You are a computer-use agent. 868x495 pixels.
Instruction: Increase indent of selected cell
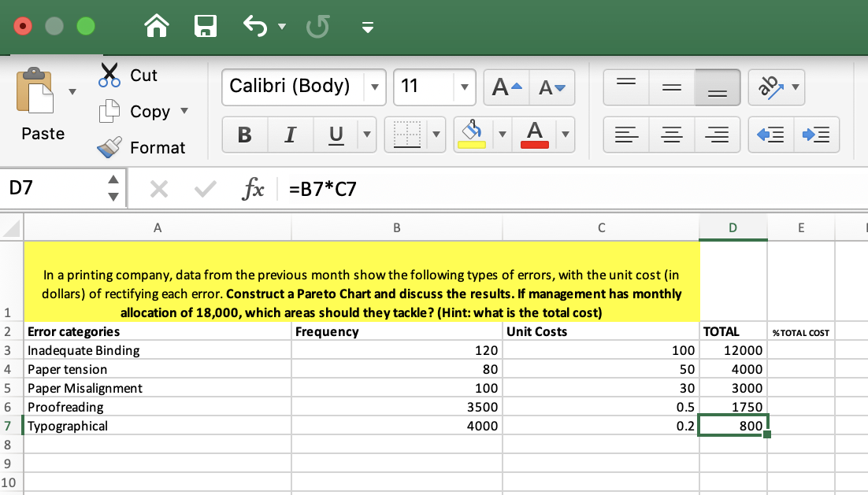click(817, 134)
